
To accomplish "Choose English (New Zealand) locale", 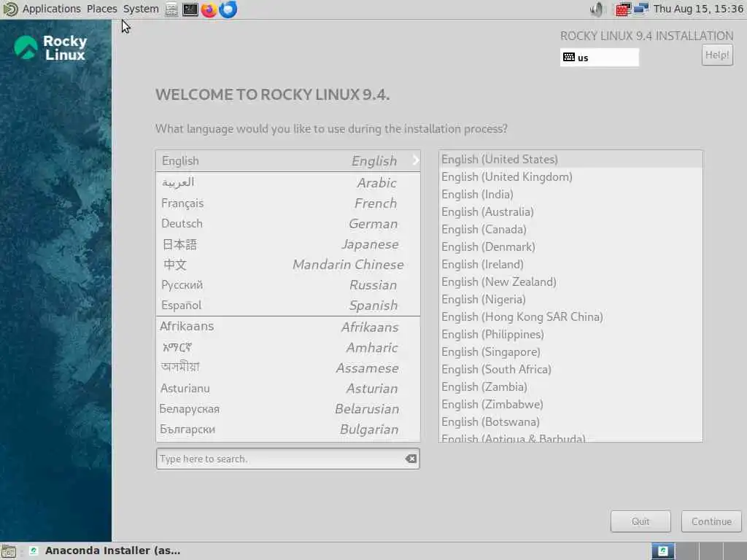I will [x=570, y=282].
